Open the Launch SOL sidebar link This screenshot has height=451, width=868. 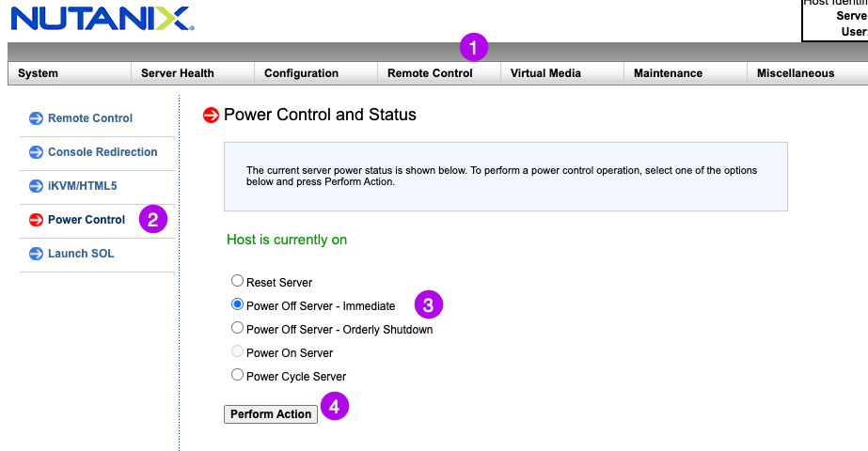[81, 254]
